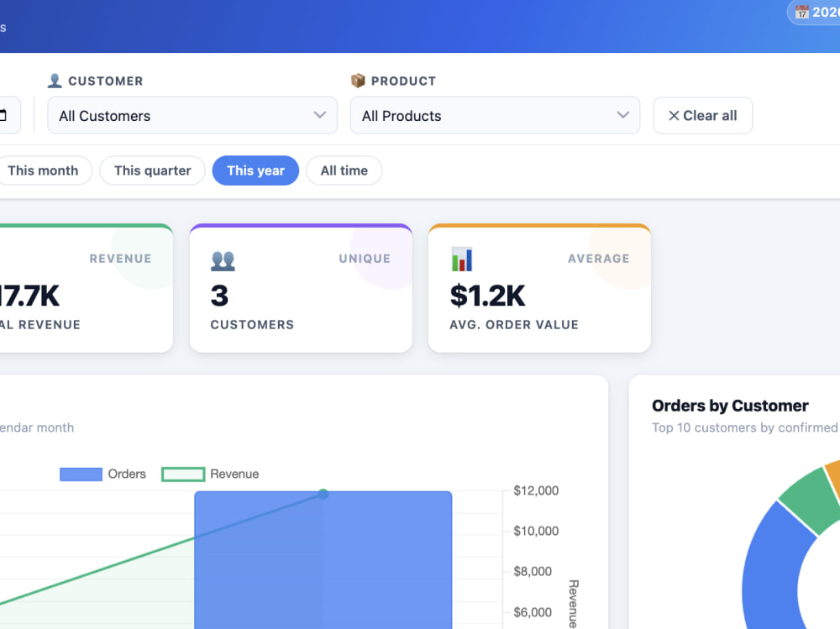Open the All Products dropdown

tap(495, 115)
